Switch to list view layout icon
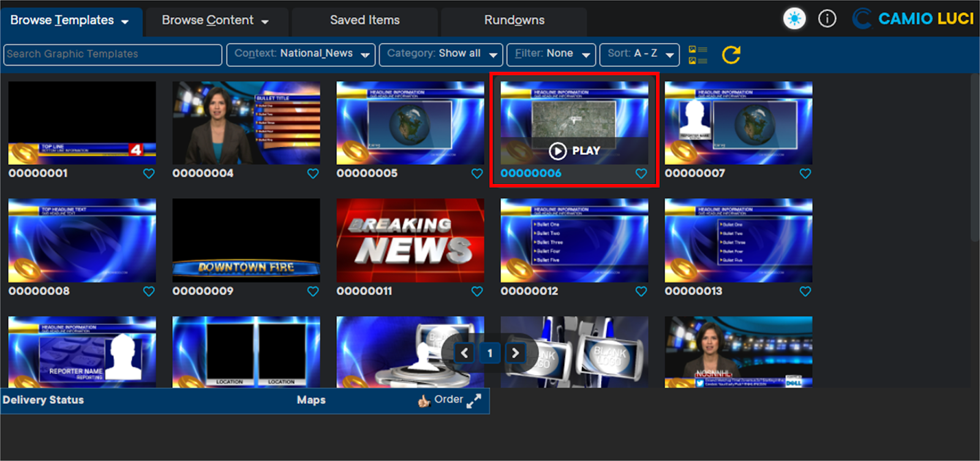Screen dimensions: 980x461 click(698, 55)
